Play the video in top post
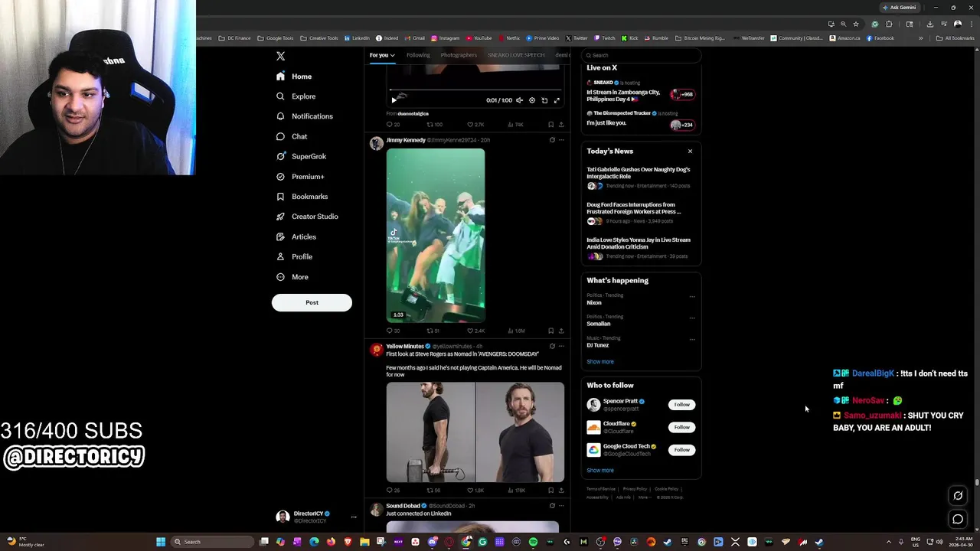 pos(394,100)
